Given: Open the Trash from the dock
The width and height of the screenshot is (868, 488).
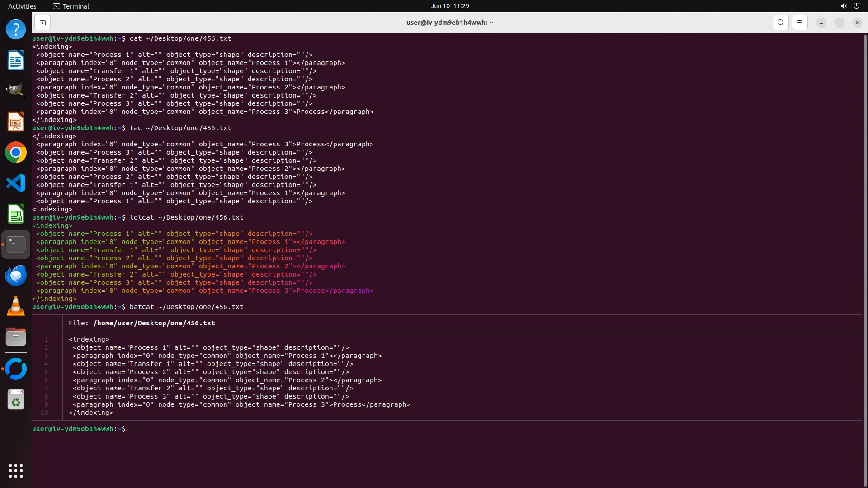Looking at the screenshot, I should pyautogui.click(x=16, y=399).
